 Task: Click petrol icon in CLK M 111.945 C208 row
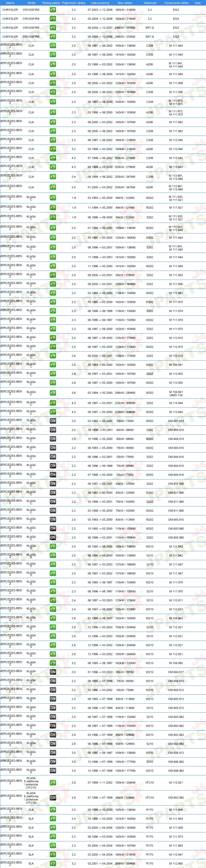(x=53, y=45)
